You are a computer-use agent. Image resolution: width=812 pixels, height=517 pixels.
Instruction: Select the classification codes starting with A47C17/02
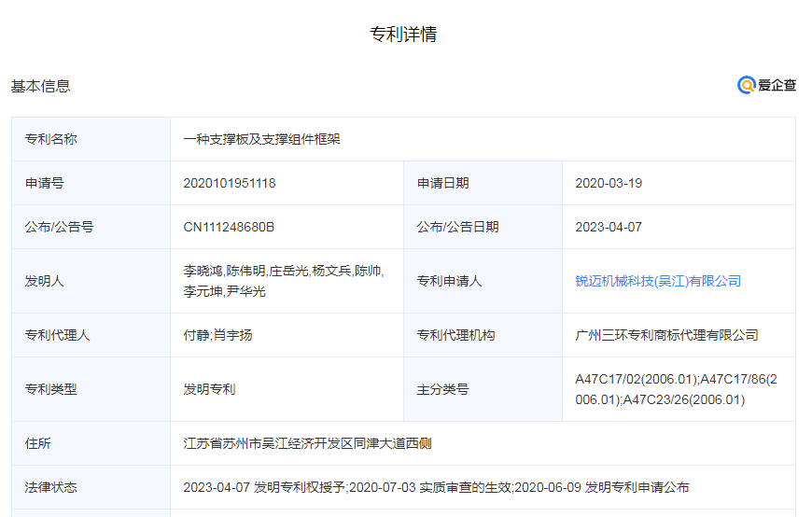[x=676, y=389]
